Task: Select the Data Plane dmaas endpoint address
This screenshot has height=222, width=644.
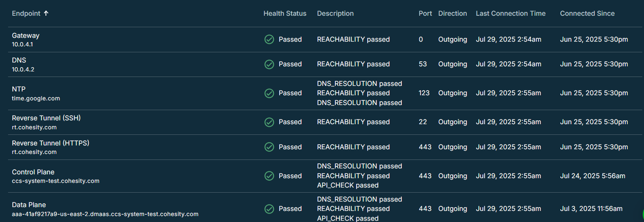Action: pos(105,214)
